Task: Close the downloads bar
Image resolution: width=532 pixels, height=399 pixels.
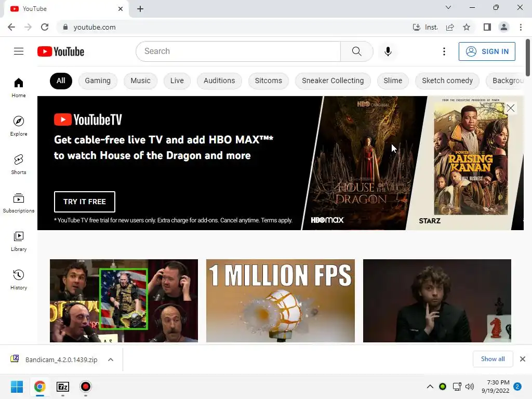Action: 523,359
